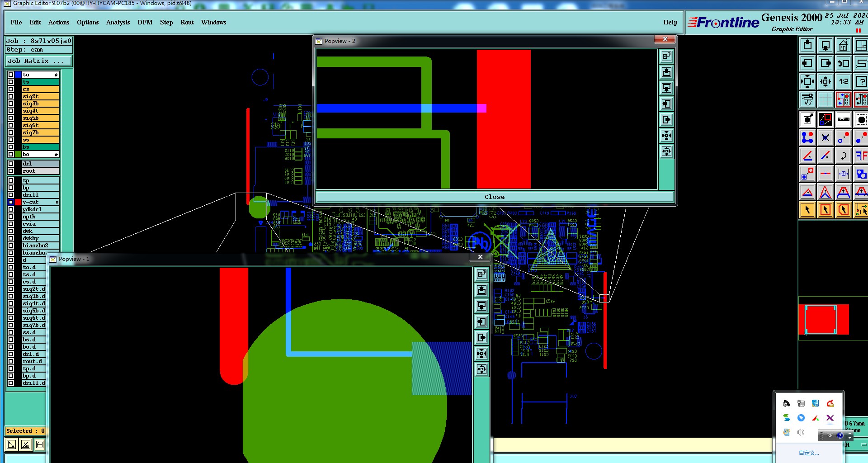This screenshot has width=868, height=463.
Task: Toggle the grid display icon
Action: tap(826, 99)
